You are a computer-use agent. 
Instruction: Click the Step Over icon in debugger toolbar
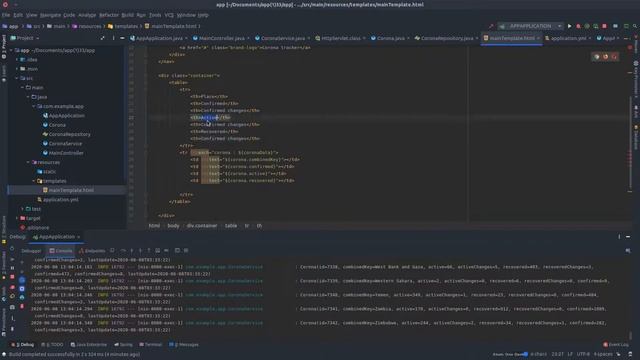(x=123, y=251)
